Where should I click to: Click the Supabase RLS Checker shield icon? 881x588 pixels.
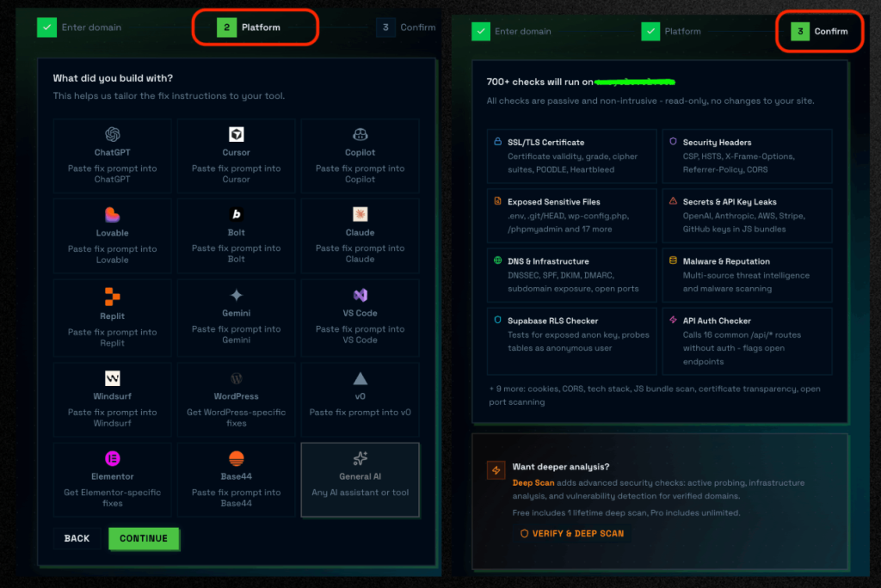498,320
